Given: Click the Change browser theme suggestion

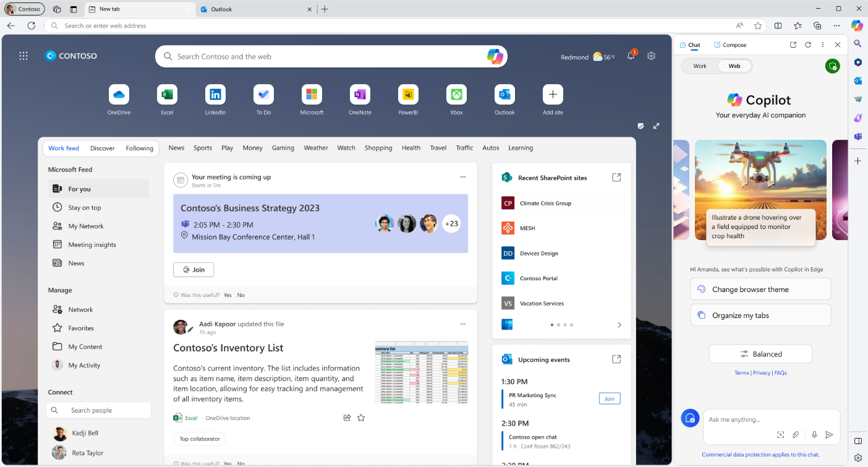Looking at the screenshot, I should click(760, 289).
